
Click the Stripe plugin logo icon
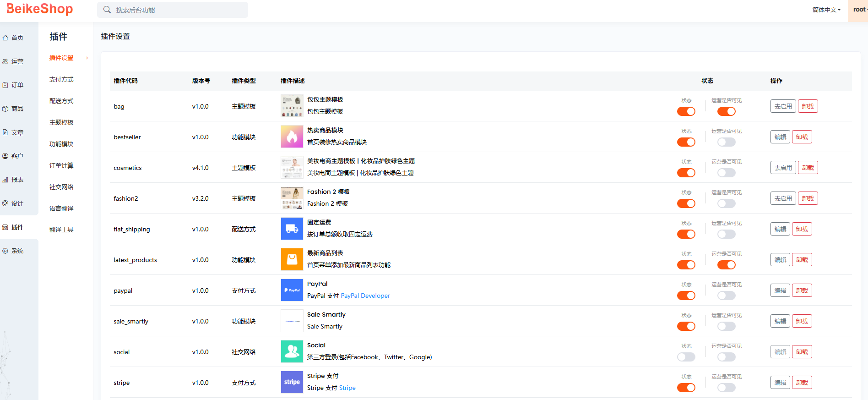click(292, 382)
